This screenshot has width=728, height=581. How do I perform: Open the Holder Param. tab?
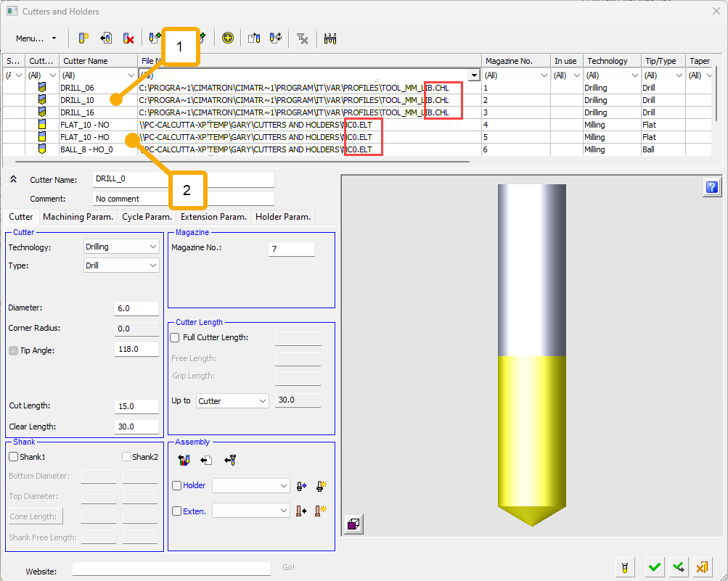coord(282,217)
